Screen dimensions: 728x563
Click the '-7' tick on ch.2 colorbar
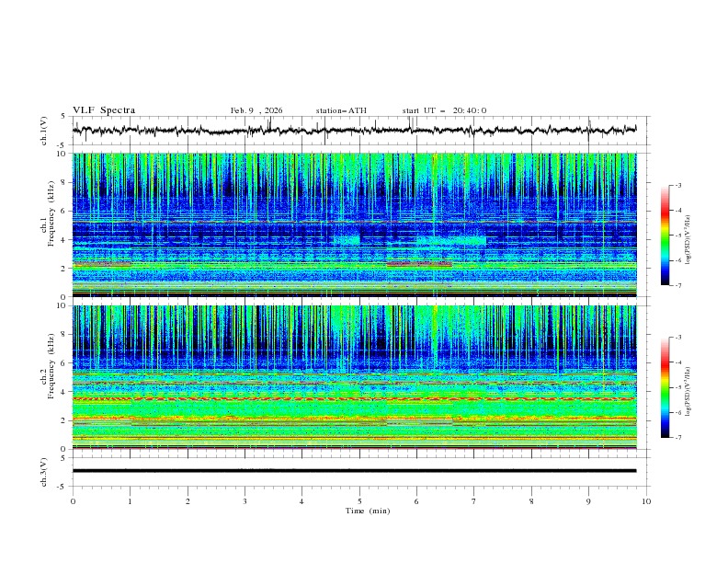click(678, 437)
